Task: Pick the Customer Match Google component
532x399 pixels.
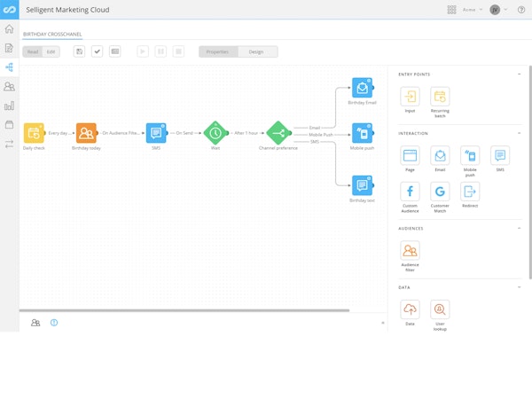Action: [440, 192]
